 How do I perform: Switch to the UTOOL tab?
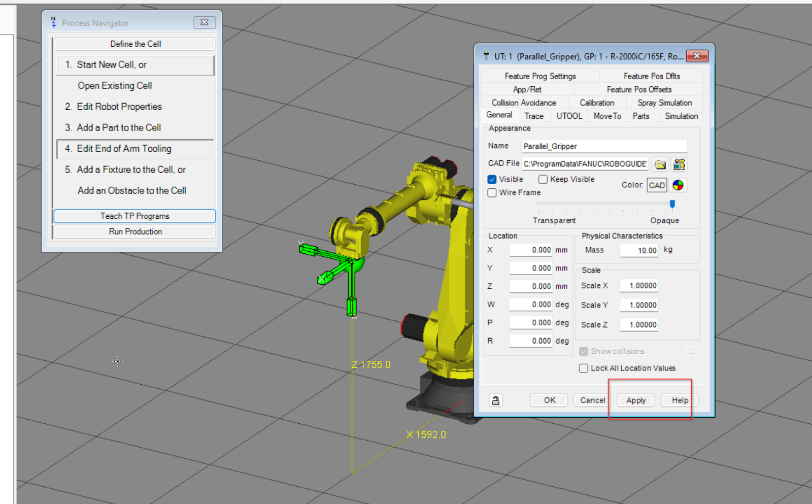click(x=569, y=116)
